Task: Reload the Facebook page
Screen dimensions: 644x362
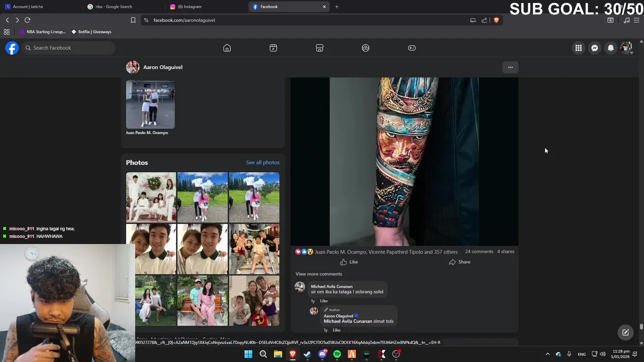Action: [x=27, y=20]
